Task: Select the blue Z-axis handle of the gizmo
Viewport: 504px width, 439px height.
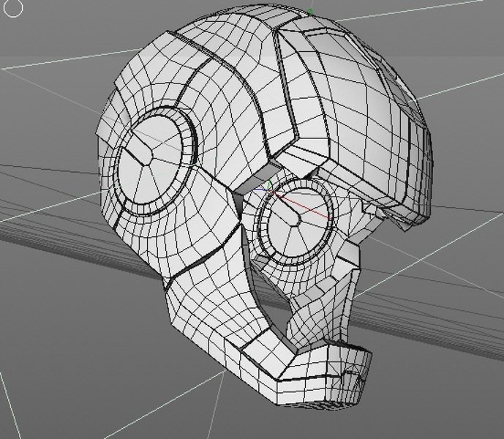Action: pos(260,190)
